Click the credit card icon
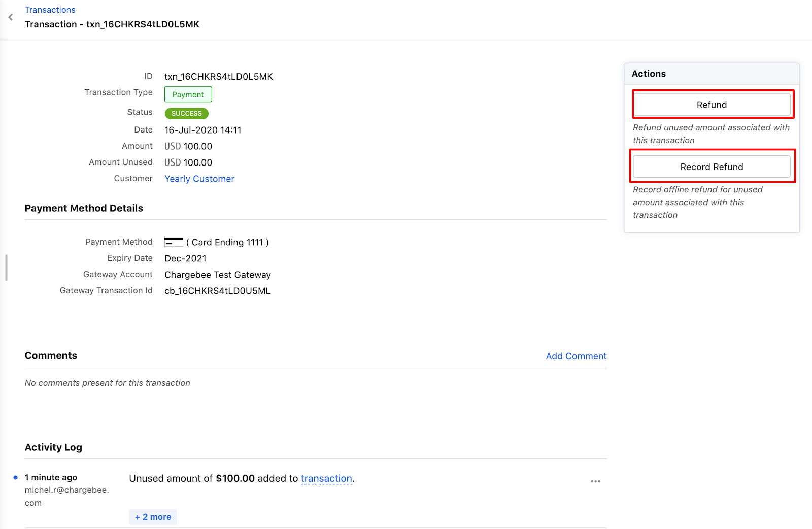The image size is (812, 529). pos(174,242)
